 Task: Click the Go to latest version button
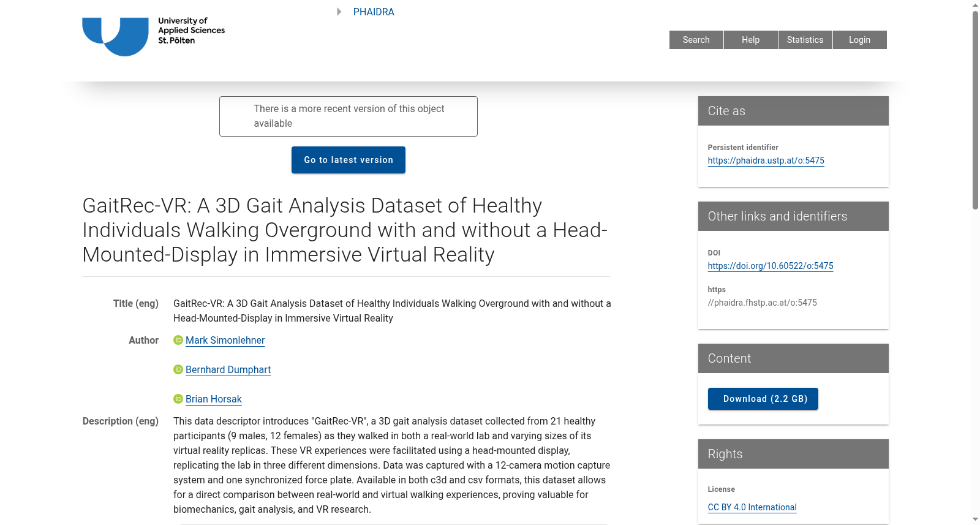click(x=349, y=160)
